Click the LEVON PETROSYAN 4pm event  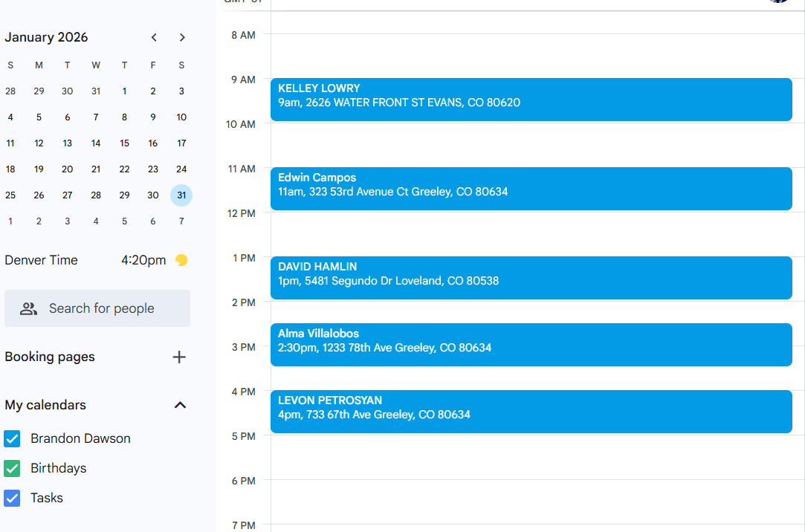point(531,411)
